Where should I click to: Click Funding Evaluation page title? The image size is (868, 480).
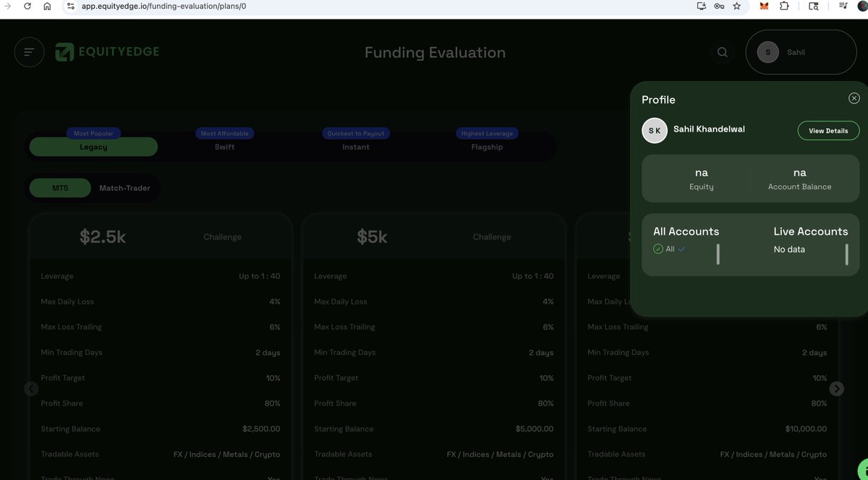tap(435, 53)
